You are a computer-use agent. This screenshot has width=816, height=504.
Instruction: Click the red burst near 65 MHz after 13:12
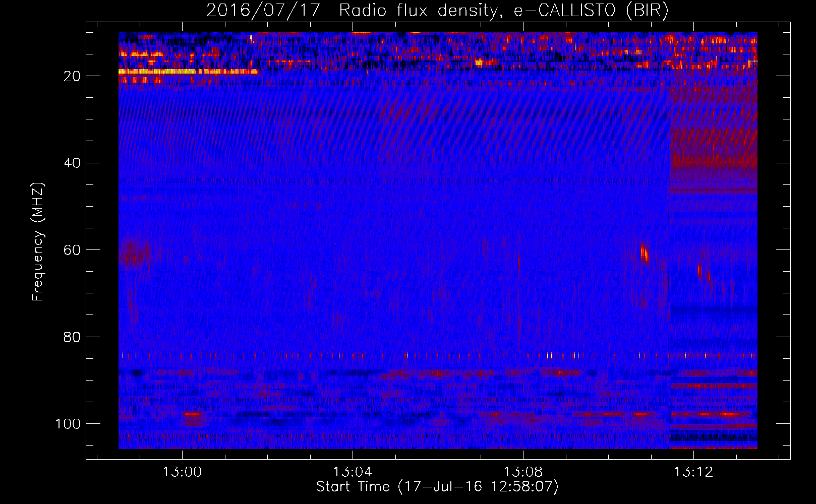(700, 270)
